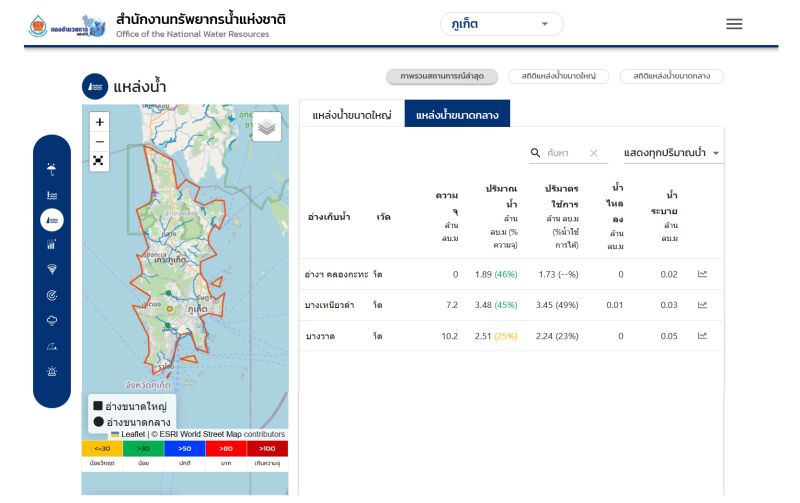This screenshot has width=800, height=503.
Task: Show the chart for the บางวาด reservoir
Action: pyautogui.click(x=703, y=336)
